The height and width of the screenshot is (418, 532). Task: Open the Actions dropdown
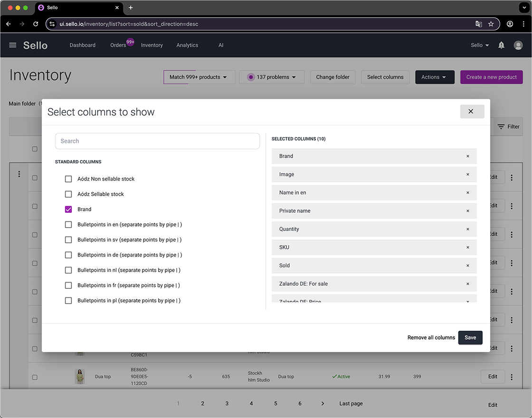pyautogui.click(x=435, y=77)
